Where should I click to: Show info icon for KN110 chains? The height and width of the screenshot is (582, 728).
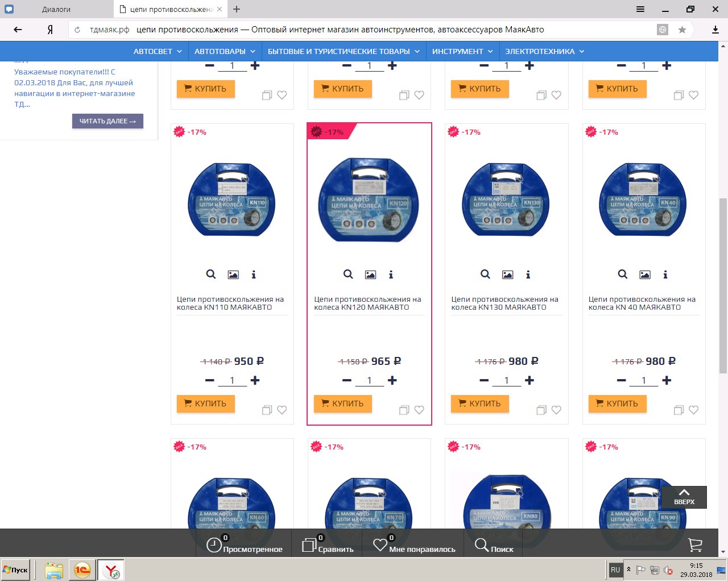(x=254, y=275)
